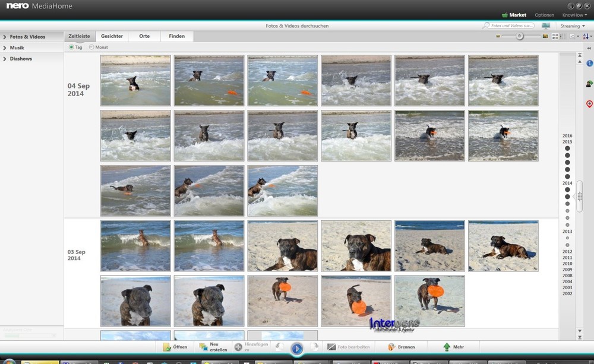Click the red location pin icon

tap(589, 104)
